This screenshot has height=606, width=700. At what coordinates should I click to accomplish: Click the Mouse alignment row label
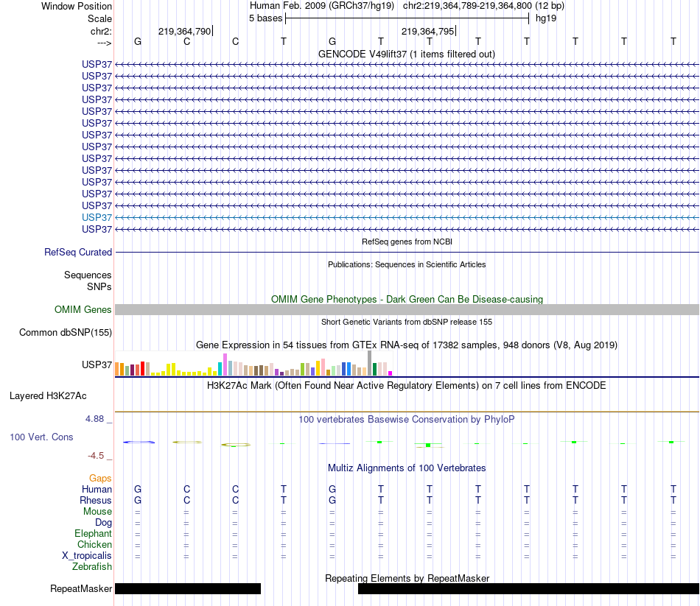tap(97, 512)
